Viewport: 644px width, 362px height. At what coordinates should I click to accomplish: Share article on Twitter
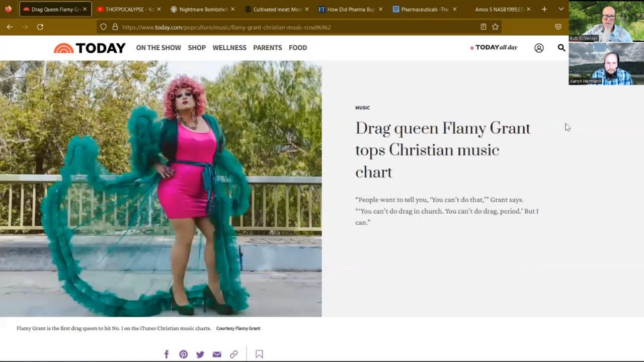point(200,354)
